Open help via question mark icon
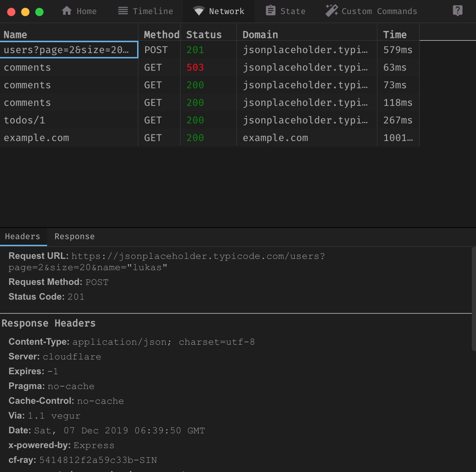Viewport: 476px width, 472px height. [458, 11]
